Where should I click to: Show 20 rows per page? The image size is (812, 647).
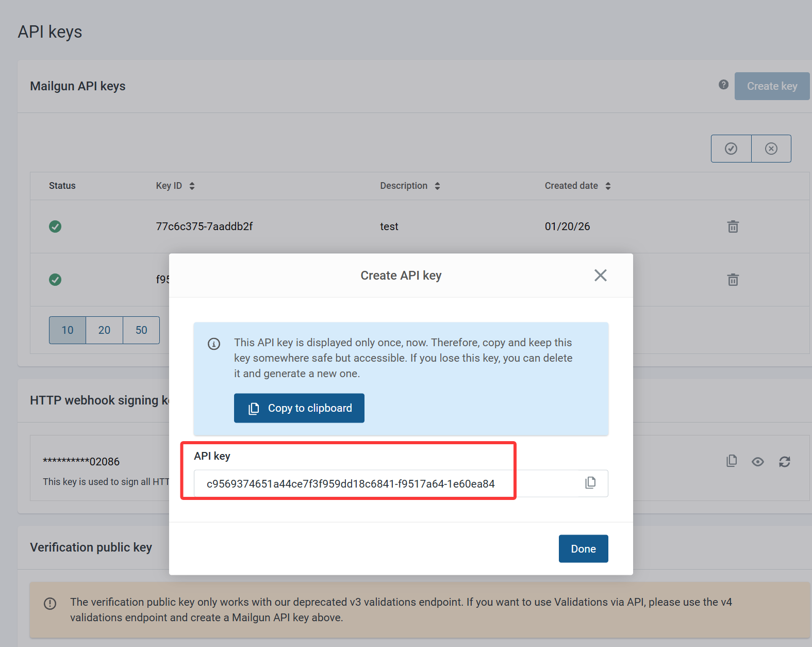coord(104,330)
